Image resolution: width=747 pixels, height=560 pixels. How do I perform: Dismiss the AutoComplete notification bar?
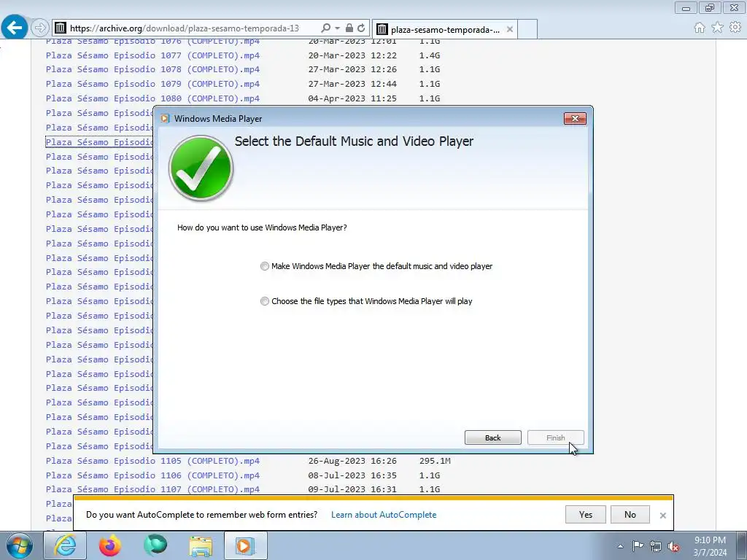coord(662,516)
